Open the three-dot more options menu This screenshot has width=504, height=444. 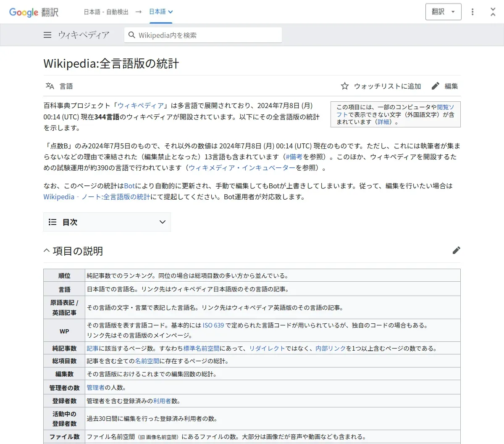[472, 12]
